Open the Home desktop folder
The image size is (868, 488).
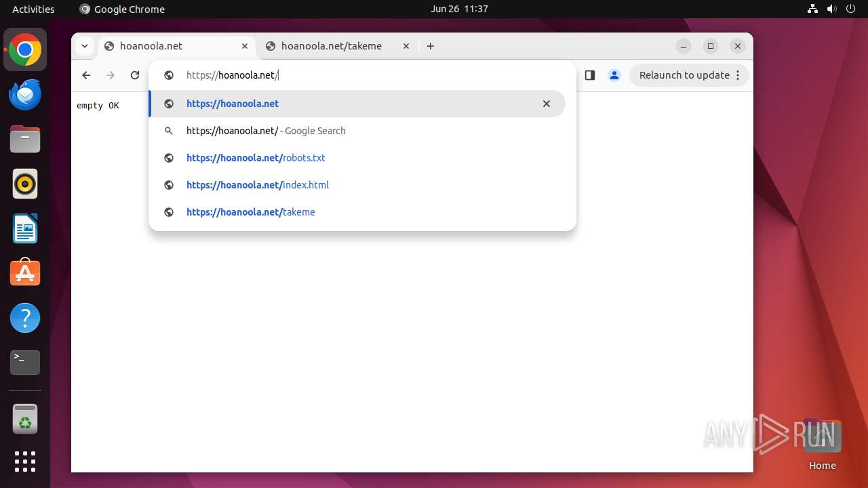point(822,445)
